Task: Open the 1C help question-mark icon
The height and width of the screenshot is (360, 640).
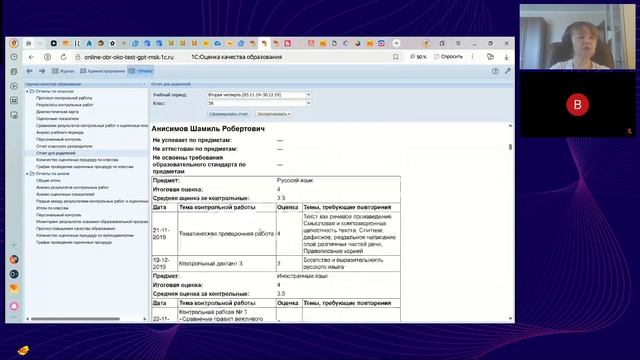Action: [495, 71]
